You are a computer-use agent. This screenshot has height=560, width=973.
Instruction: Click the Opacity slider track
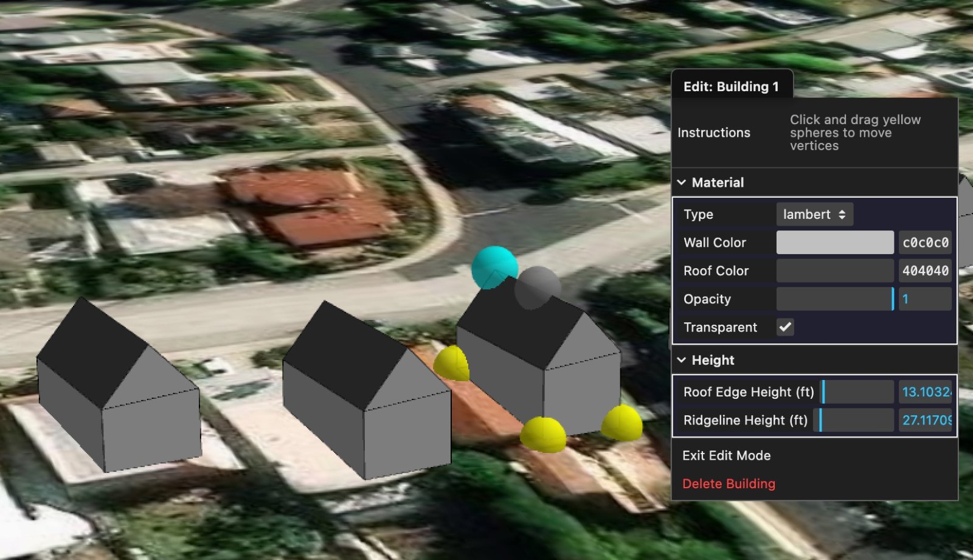coord(834,299)
